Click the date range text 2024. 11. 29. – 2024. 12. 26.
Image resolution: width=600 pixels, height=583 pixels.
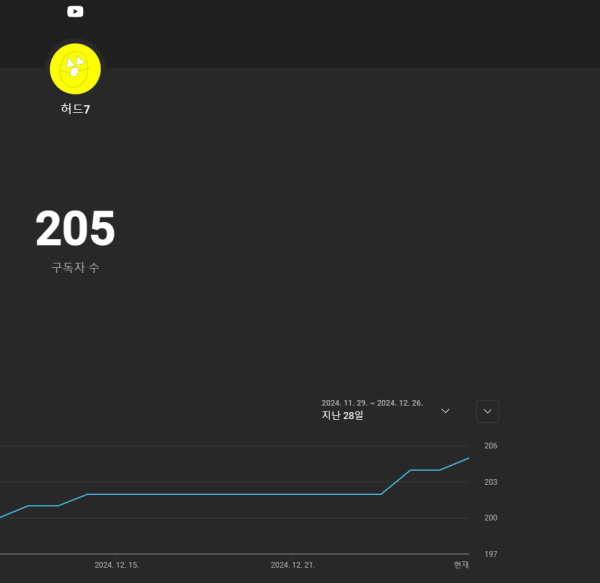coord(372,403)
